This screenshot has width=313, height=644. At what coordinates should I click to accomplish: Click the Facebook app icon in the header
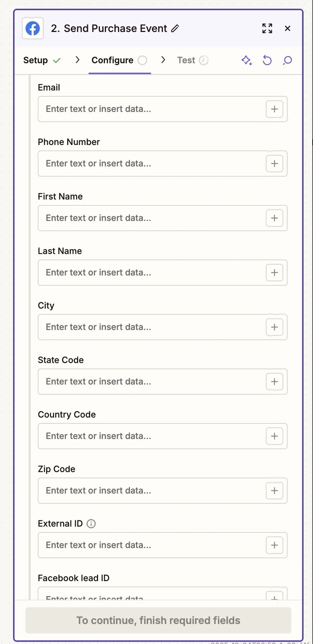point(32,28)
